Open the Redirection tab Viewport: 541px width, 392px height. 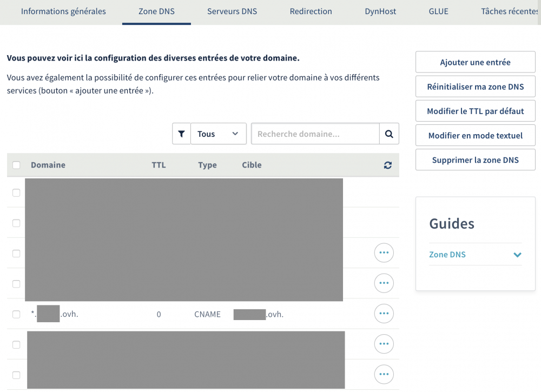[x=311, y=11]
